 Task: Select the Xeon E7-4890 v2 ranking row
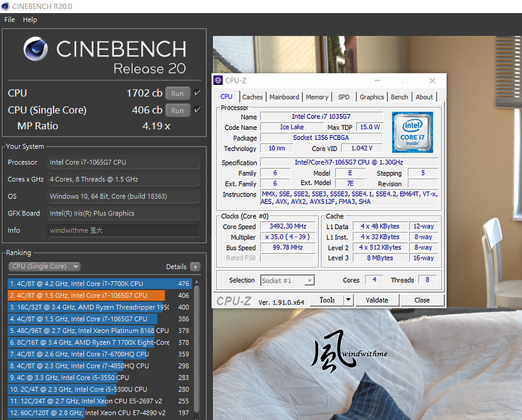click(x=99, y=413)
